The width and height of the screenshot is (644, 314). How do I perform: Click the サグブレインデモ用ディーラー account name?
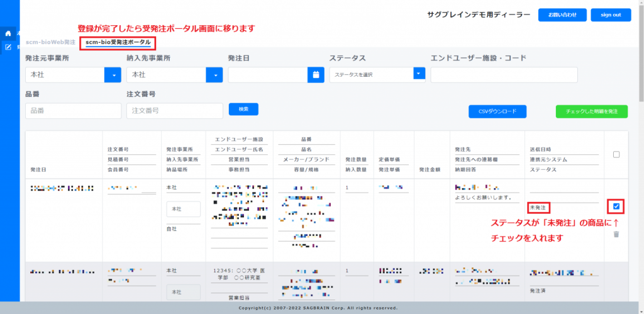(x=479, y=15)
